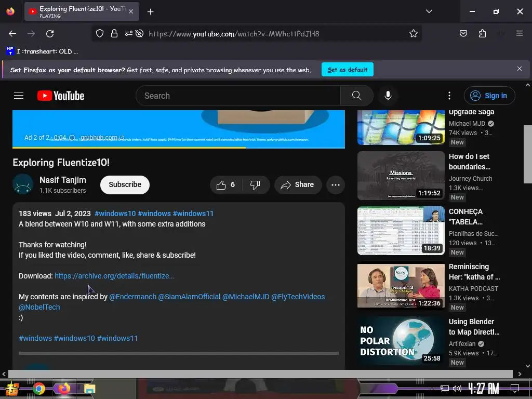This screenshot has height=399, width=532.
Task: Click the YouTube Search input field
Action: click(238, 96)
